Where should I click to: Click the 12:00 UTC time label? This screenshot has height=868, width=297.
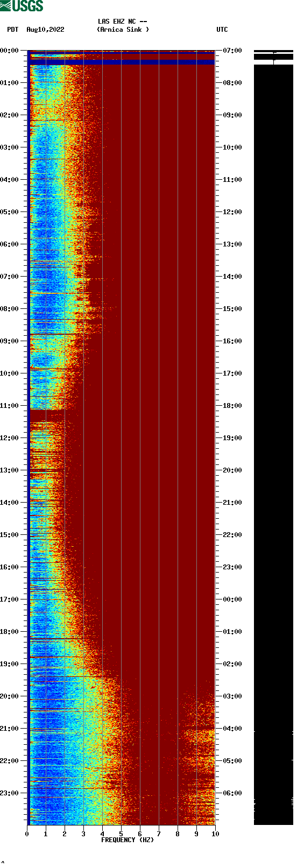[232, 212]
